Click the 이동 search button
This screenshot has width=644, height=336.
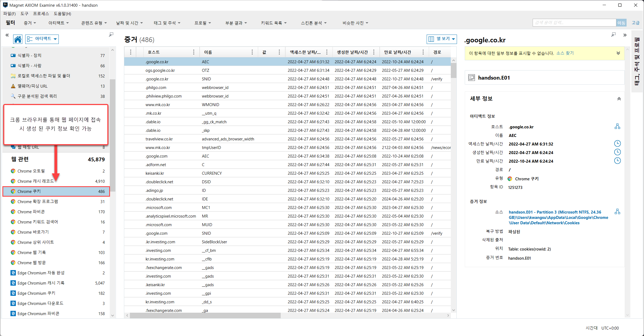tap(621, 23)
